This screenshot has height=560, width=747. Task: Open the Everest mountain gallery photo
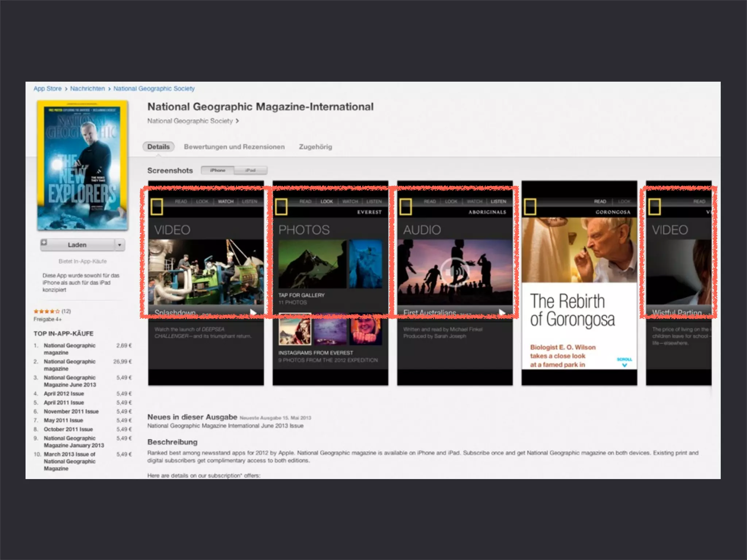pos(312,264)
